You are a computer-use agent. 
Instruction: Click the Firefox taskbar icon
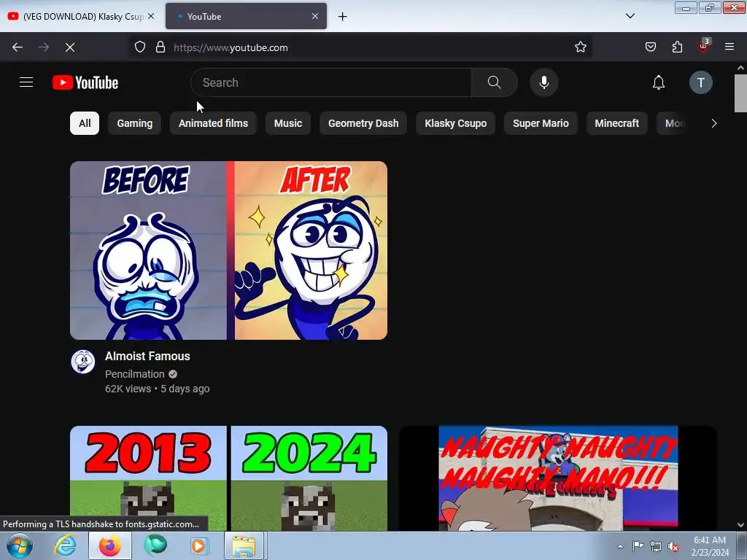[x=110, y=546]
